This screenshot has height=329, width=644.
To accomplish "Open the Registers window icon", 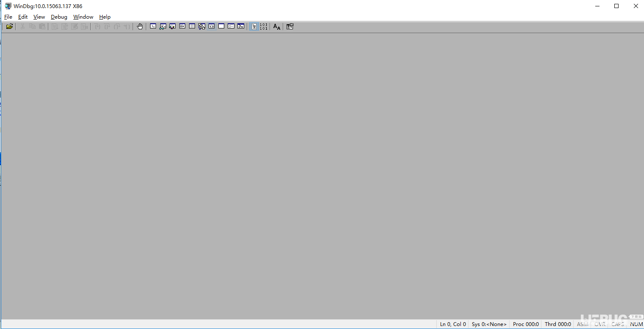I will point(182,26).
